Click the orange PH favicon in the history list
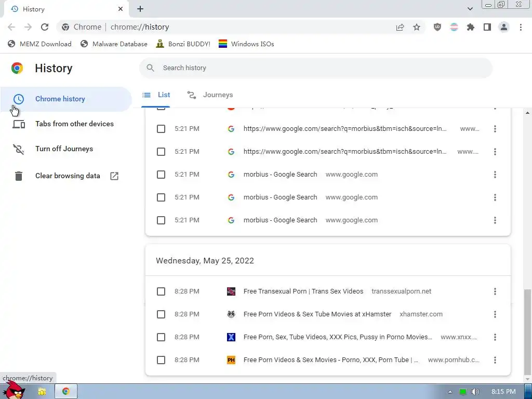532x399 pixels. [231, 360]
